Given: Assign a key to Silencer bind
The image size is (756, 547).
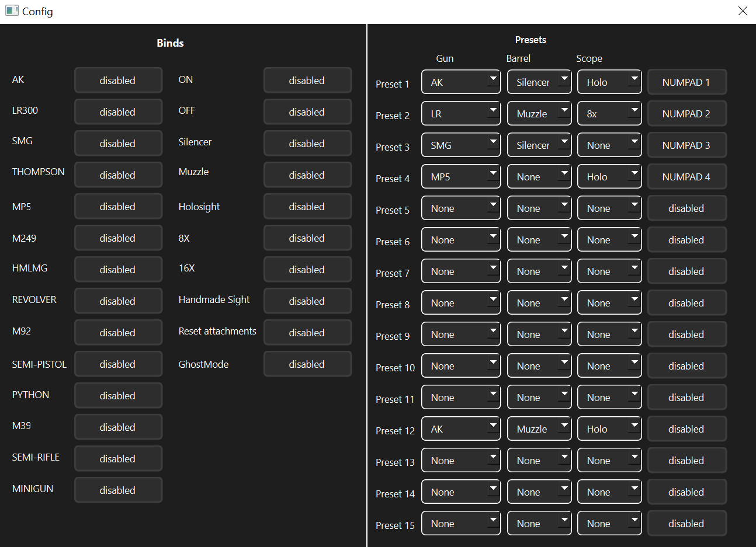Looking at the screenshot, I should [x=307, y=143].
